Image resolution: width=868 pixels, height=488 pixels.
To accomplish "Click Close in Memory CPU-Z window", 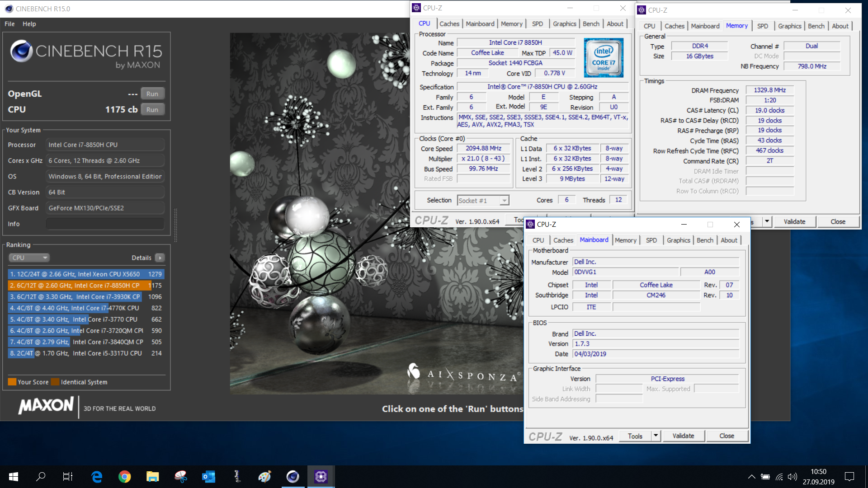I will click(x=838, y=222).
